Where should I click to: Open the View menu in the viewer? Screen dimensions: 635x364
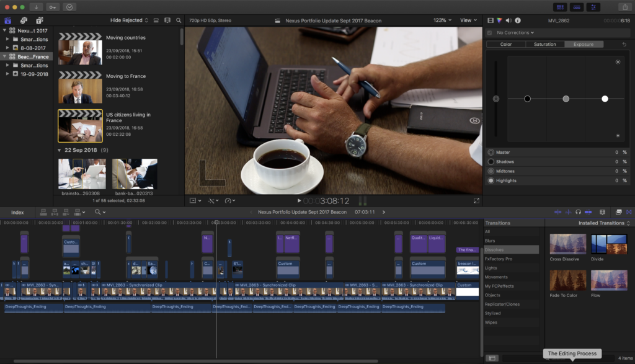click(x=466, y=19)
